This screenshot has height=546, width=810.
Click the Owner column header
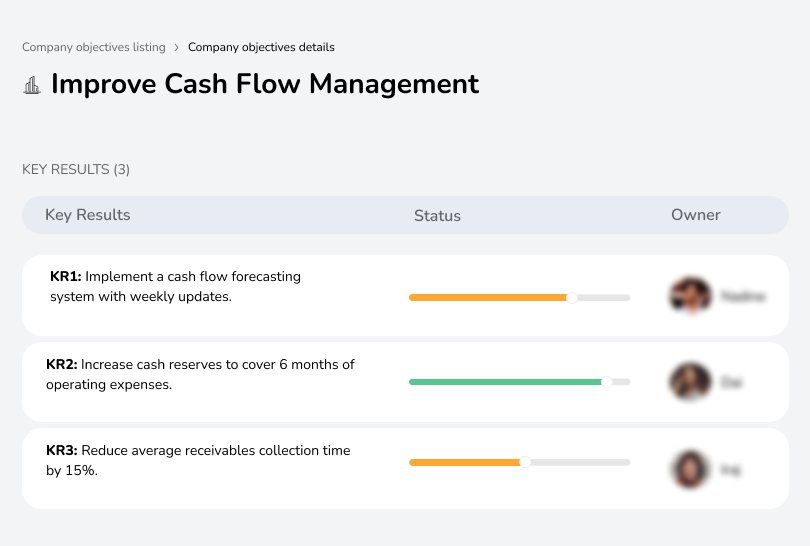(695, 215)
